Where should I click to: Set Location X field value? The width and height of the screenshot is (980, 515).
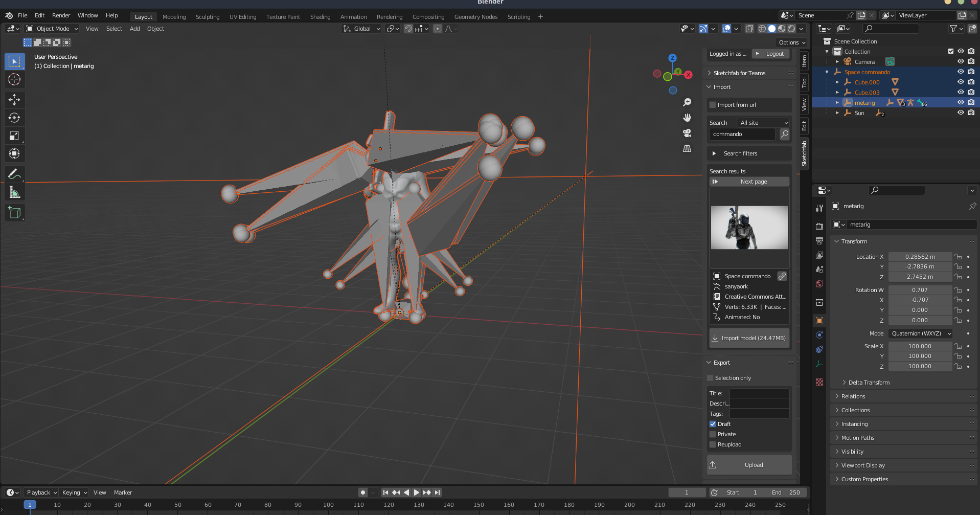point(920,256)
